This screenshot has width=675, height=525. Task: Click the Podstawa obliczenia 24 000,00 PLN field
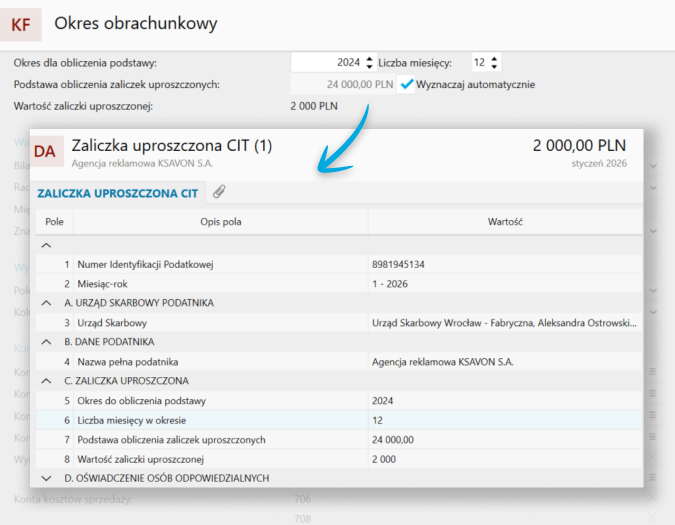tap(343, 85)
